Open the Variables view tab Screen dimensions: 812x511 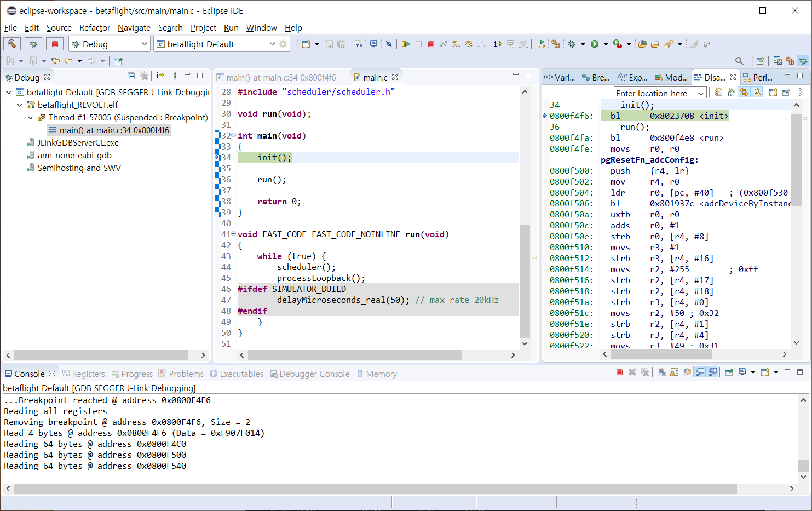[560, 78]
